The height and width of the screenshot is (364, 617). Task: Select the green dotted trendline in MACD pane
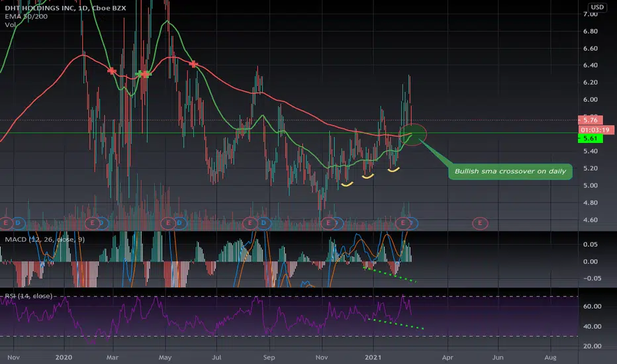[x=389, y=275]
